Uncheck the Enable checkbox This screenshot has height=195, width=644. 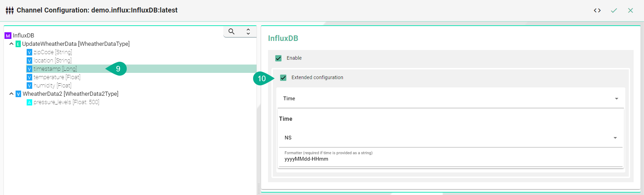tap(278, 58)
